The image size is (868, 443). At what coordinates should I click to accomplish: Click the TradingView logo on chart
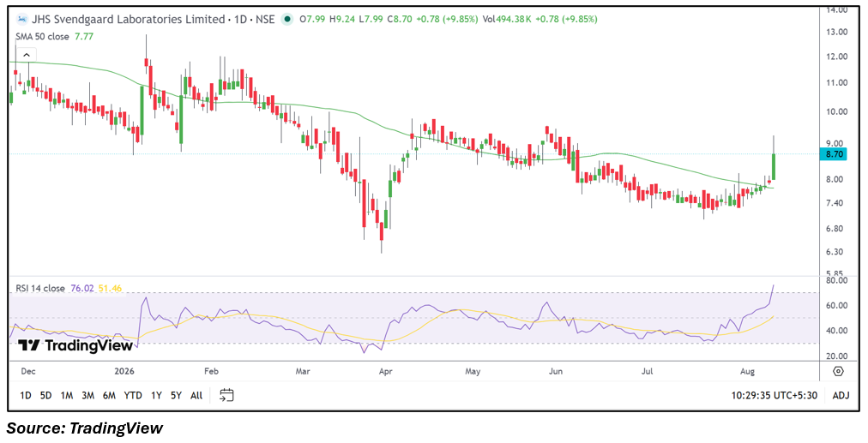point(75,345)
